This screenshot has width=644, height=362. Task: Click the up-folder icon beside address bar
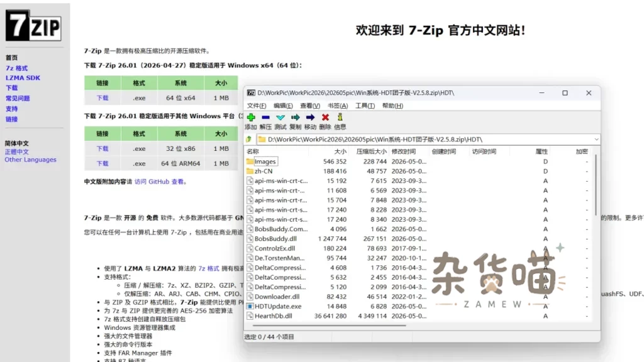click(249, 140)
